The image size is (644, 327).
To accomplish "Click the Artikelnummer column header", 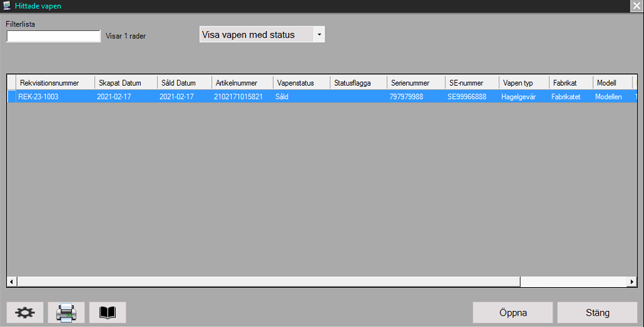I will click(x=243, y=83).
